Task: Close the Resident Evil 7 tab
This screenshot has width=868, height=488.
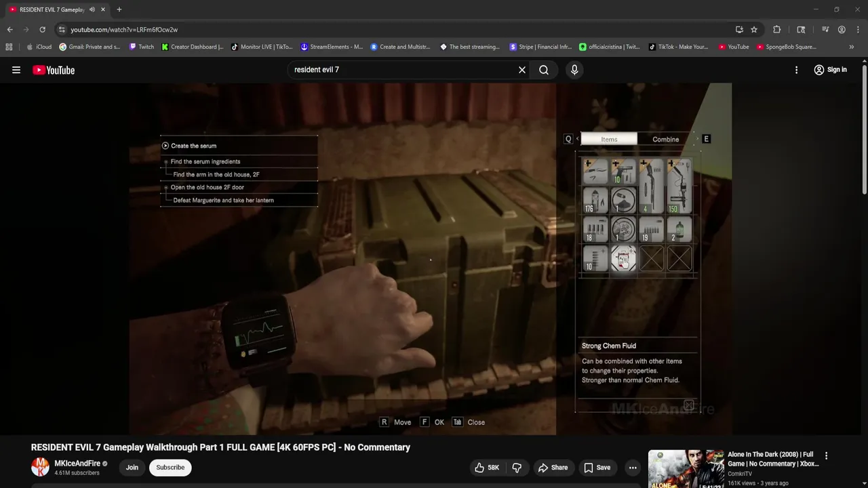Action: point(103,9)
